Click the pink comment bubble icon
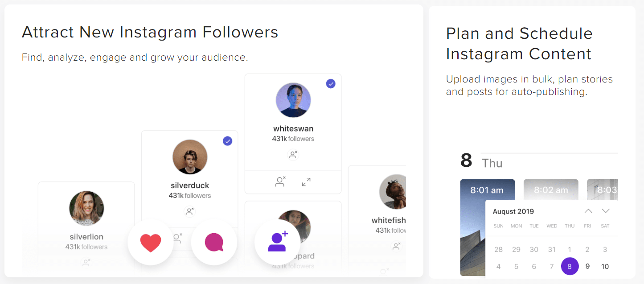This screenshot has width=644, height=284. click(x=214, y=243)
